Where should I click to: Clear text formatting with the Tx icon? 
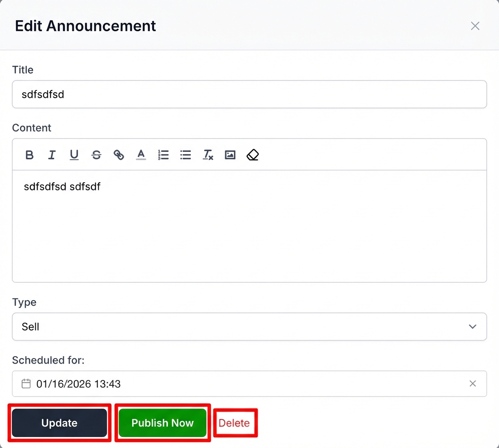point(208,155)
